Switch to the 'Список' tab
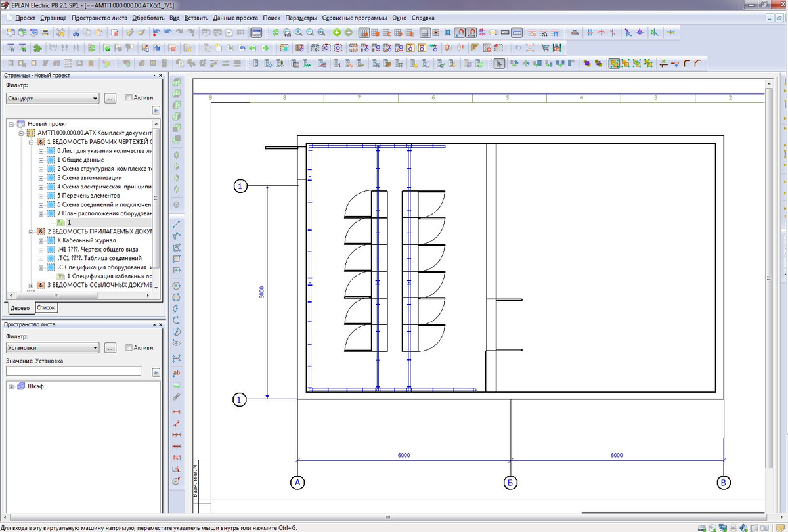This screenshot has height=532, width=788. pos(46,307)
